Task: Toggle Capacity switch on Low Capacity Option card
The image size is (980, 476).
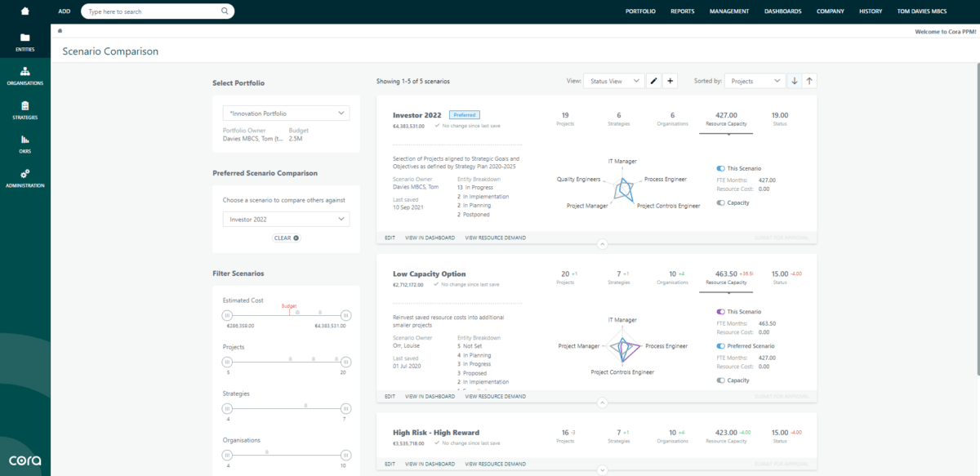Action: pyautogui.click(x=721, y=380)
